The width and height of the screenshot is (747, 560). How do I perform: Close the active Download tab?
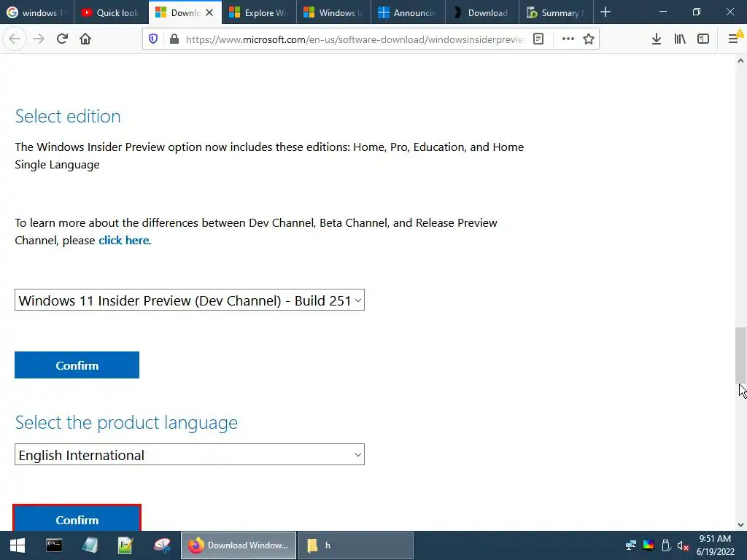[x=209, y=13]
